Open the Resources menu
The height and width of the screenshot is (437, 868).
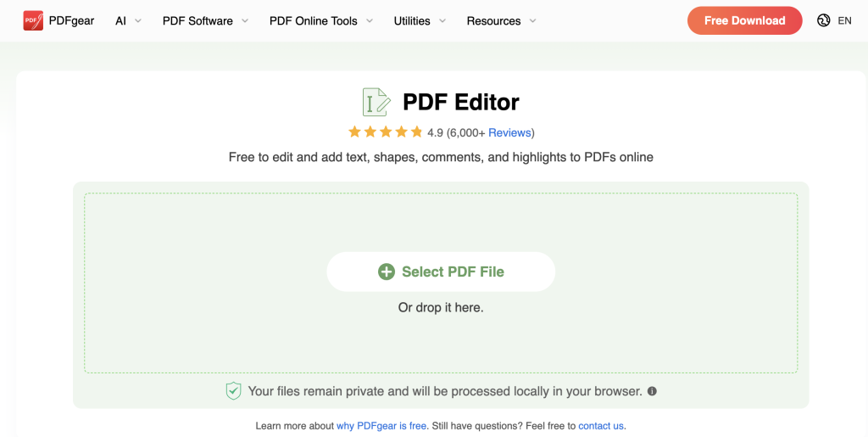[493, 20]
